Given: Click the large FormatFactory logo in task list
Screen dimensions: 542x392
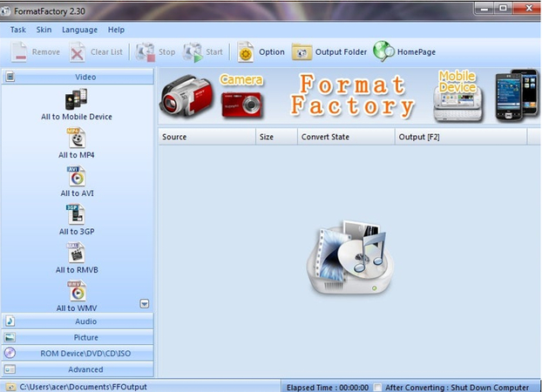Looking at the screenshot, I should point(349,258).
